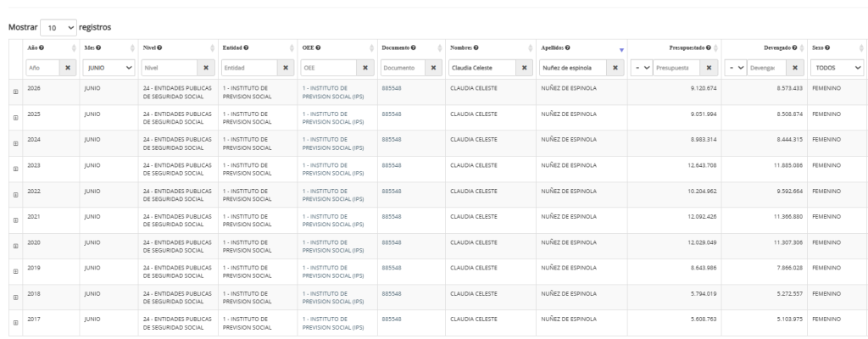Clear the Nivel filter with its X

coord(206,68)
